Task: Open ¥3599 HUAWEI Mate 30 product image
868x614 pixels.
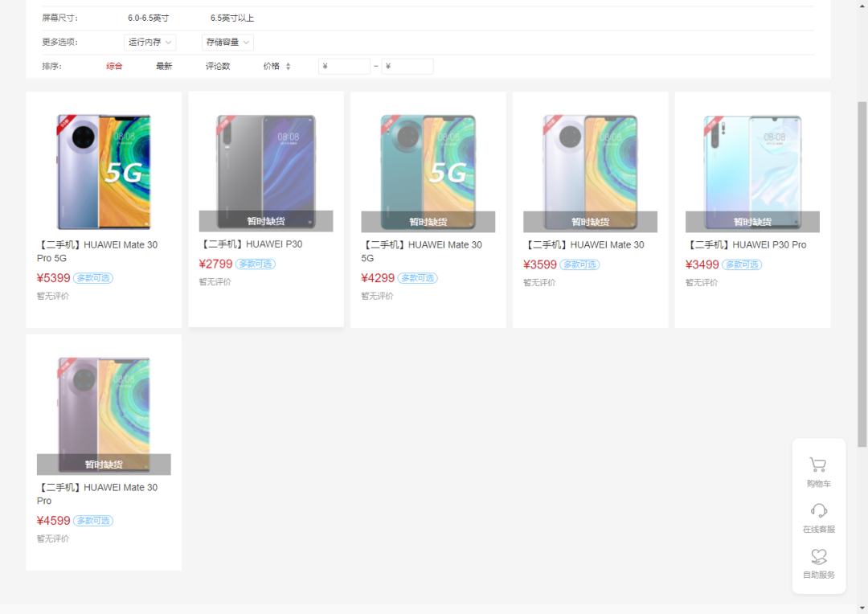Action: [590, 172]
